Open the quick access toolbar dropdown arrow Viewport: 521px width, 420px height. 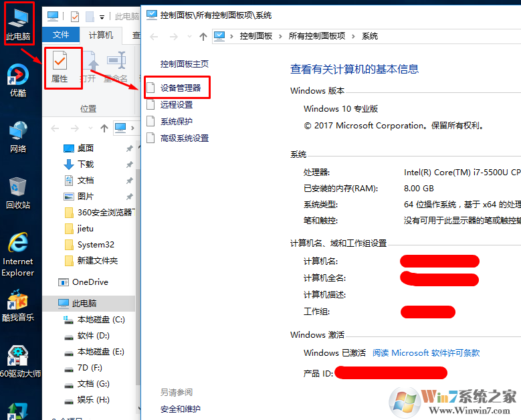102,17
